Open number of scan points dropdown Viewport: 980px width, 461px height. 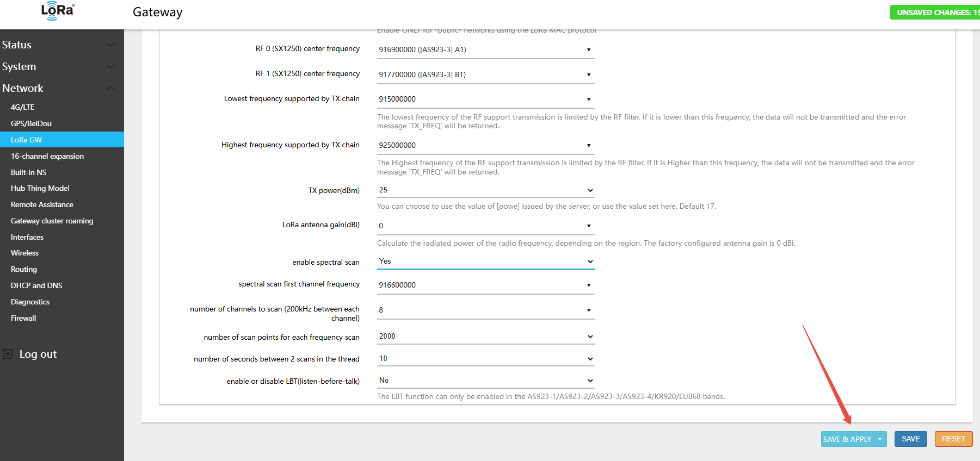click(485, 337)
